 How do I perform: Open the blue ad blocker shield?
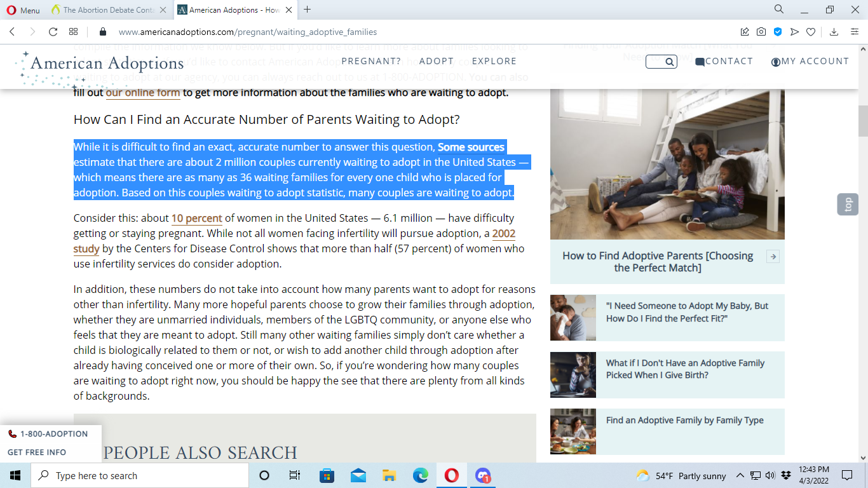pyautogui.click(x=778, y=32)
